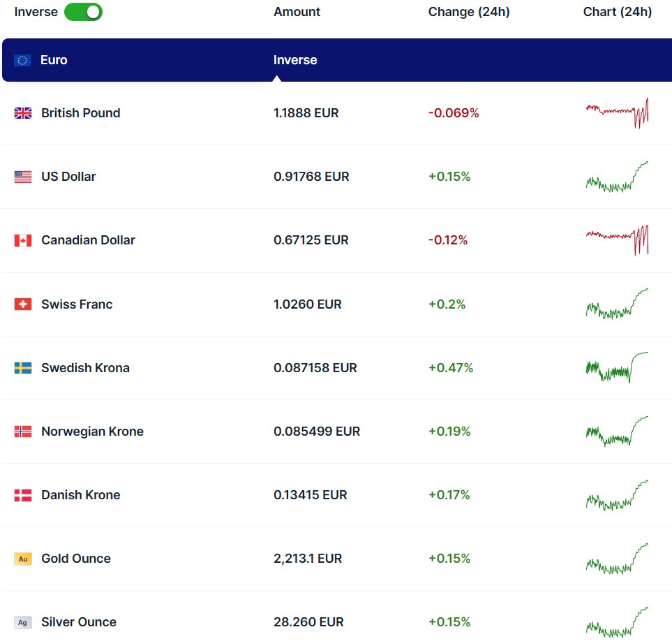
Task: Click the Swiss Franc flag icon
Action: 23,304
